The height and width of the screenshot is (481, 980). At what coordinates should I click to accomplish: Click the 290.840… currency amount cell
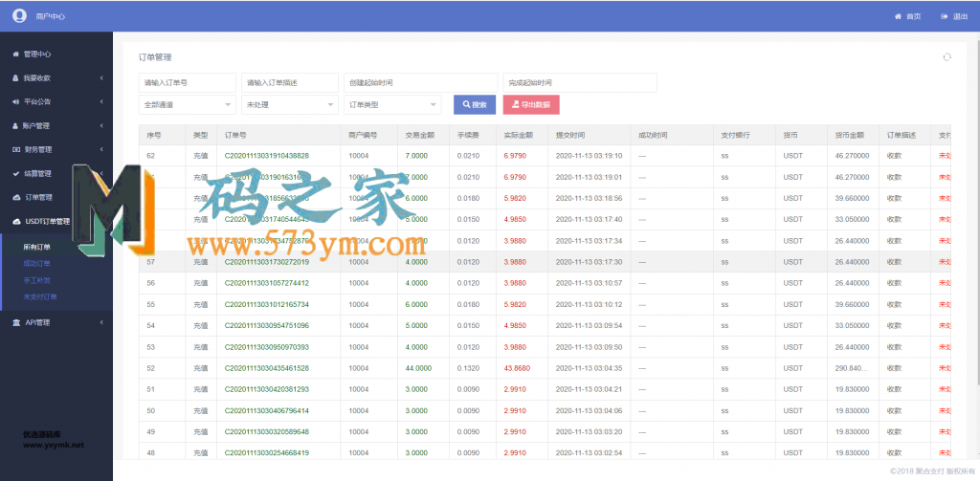[852, 368]
